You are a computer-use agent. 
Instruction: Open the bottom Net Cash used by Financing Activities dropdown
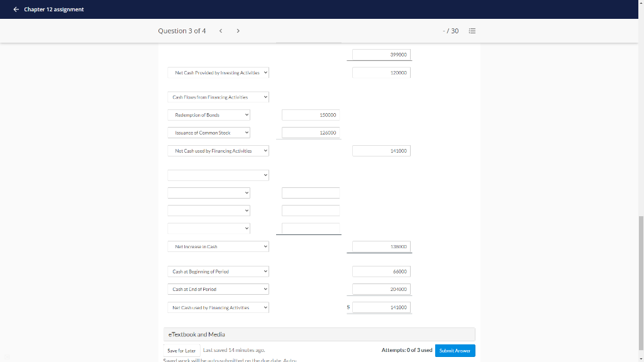pos(218,307)
